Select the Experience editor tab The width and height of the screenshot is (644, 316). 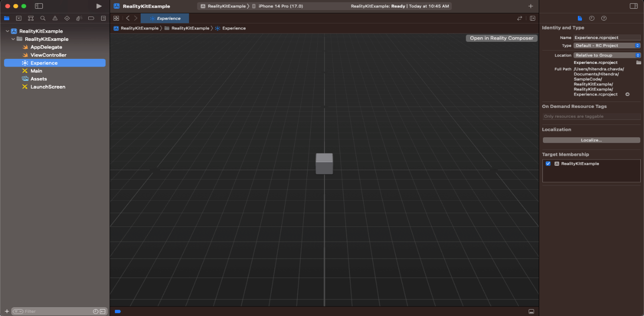tap(165, 18)
